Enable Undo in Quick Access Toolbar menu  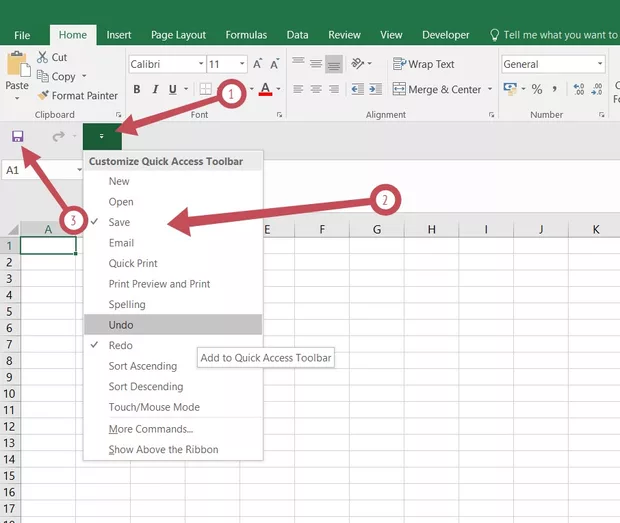coord(121,325)
